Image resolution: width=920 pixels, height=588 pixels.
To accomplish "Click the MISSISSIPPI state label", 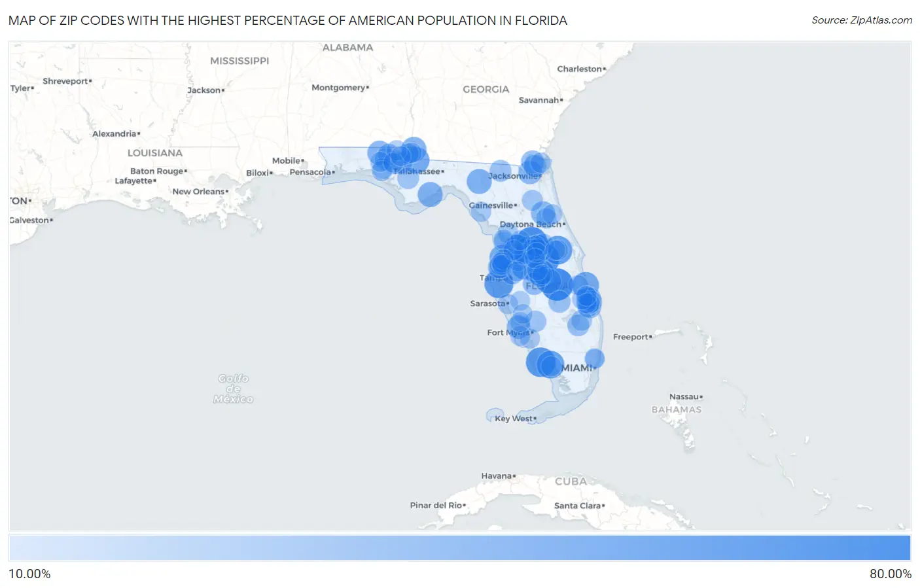I will coord(239,61).
